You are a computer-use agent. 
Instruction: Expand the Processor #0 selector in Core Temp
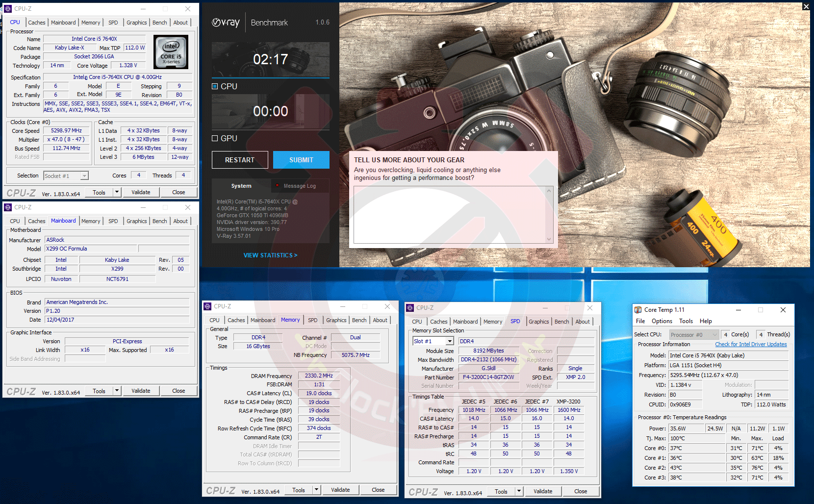pyautogui.click(x=714, y=335)
